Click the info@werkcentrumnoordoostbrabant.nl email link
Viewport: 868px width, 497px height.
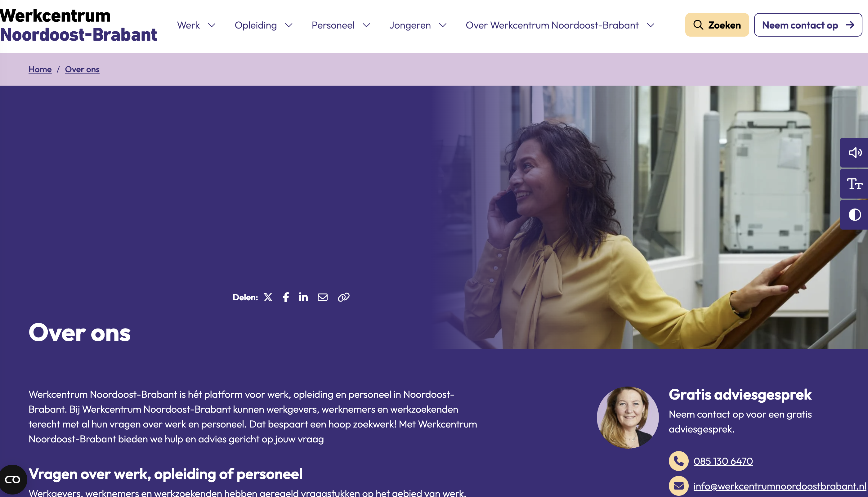[x=780, y=486]
